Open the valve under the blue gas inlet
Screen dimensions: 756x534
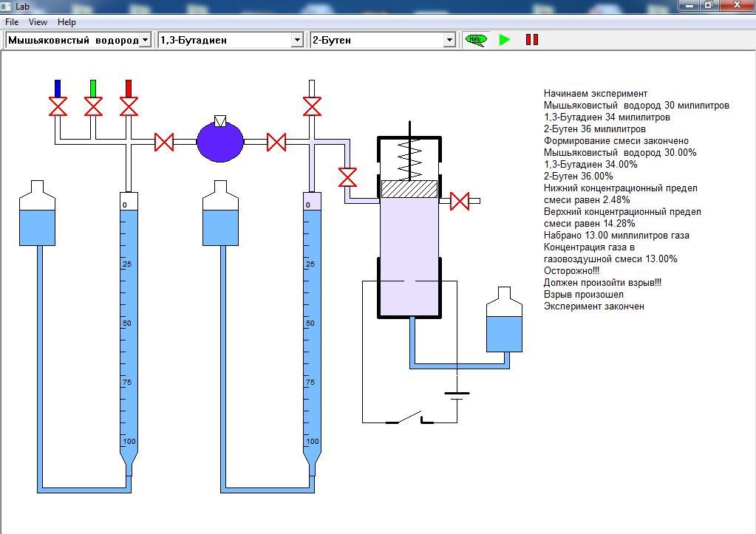pos(58,106)
